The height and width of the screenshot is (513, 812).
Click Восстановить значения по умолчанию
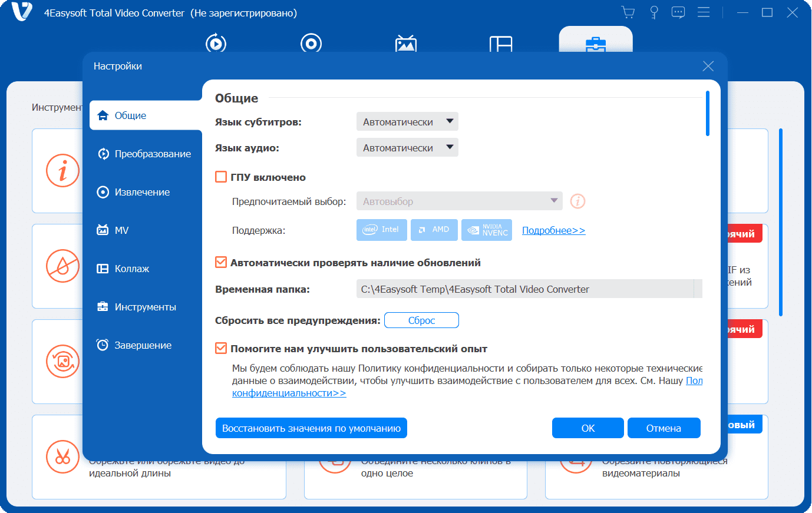point(311,428)
